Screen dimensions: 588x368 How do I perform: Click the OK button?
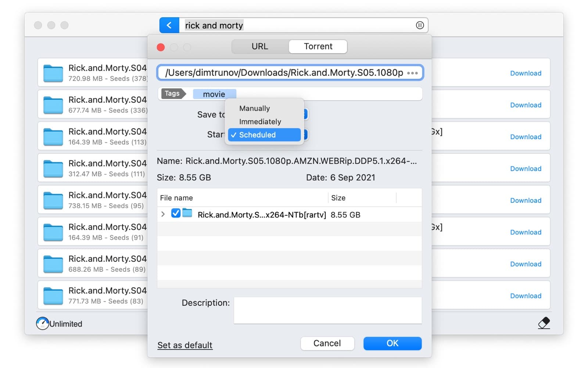click(x=392, y=343)
